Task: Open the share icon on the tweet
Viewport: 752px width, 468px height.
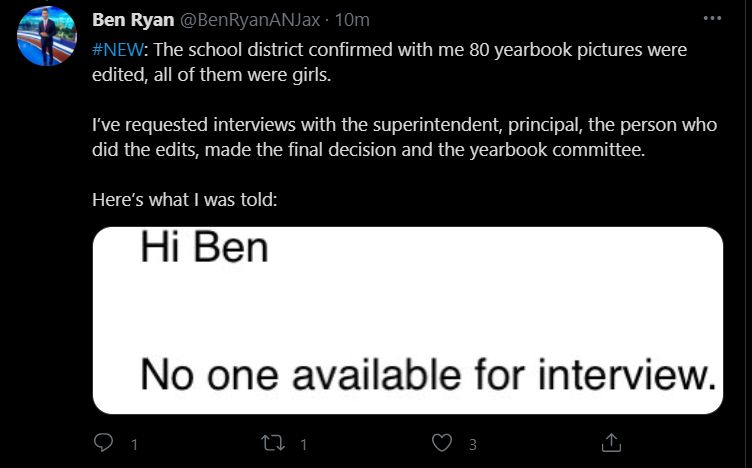Action: click(611, 443)
